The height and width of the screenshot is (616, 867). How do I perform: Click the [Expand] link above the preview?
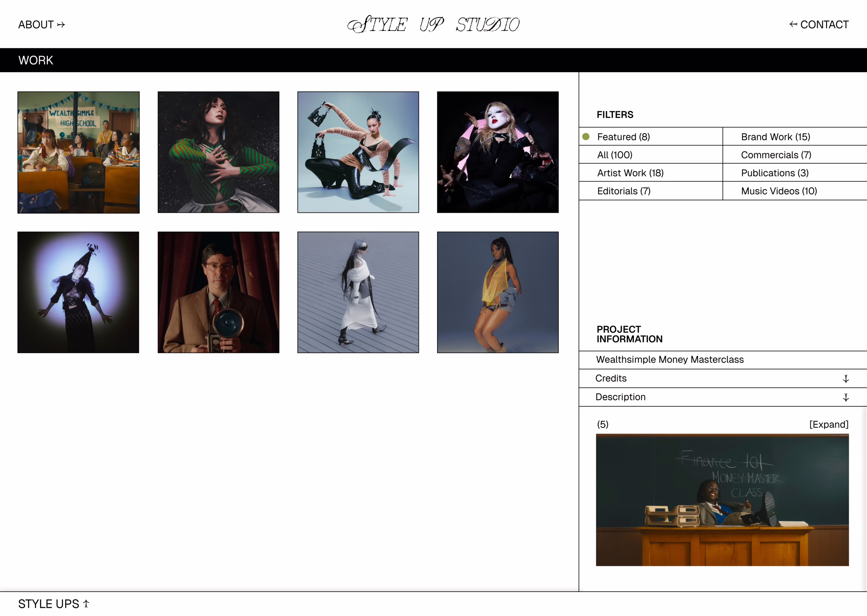click(829, 424)
